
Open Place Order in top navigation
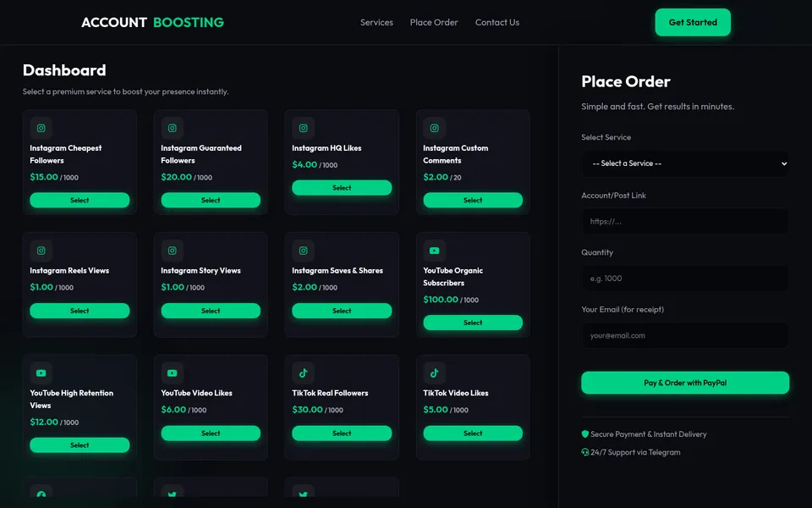pyautogui.click(x=434, y=22)
